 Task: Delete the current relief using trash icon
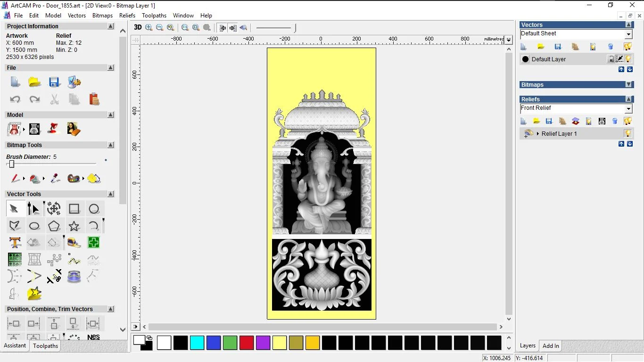[x=614, y=121]
